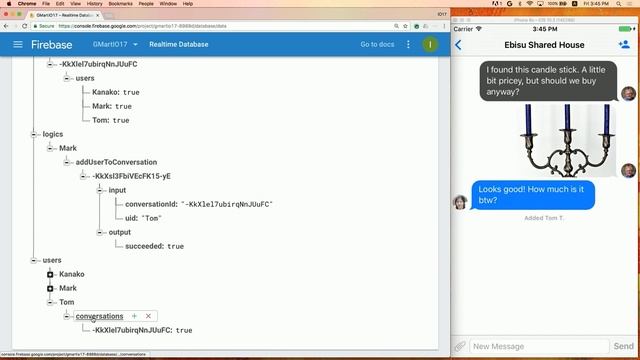Image resolution: width=640 pixels, height=360 pixels.
Task: Click the browser back arrow
Action: [6, 26]
